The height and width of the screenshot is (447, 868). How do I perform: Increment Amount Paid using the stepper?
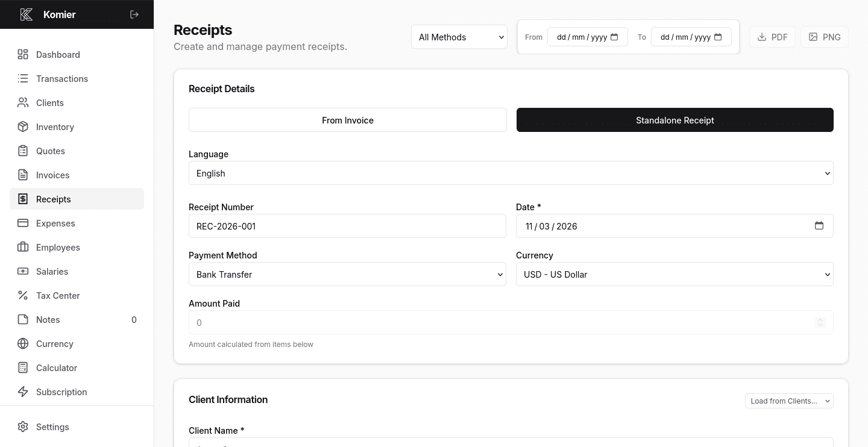coord(820,320)
